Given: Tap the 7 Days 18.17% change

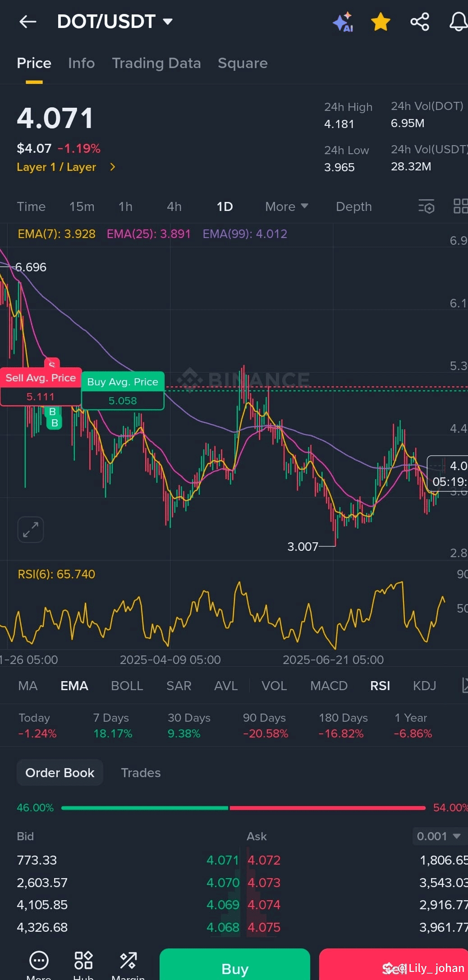Looking at the screenshot, I should (x=113, y=725).
